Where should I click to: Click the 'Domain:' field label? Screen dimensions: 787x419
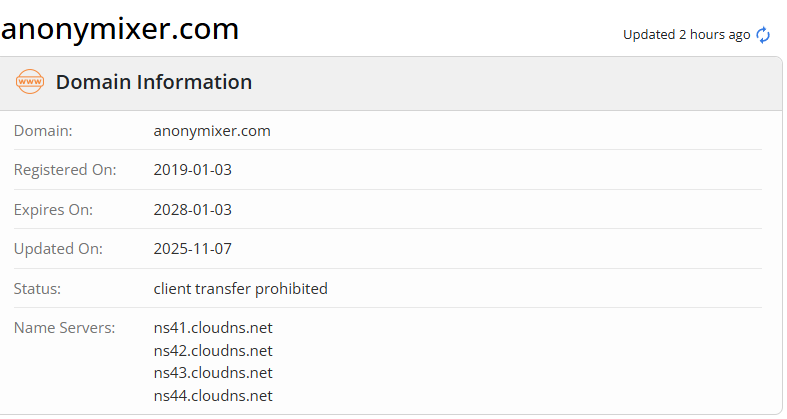43,130
